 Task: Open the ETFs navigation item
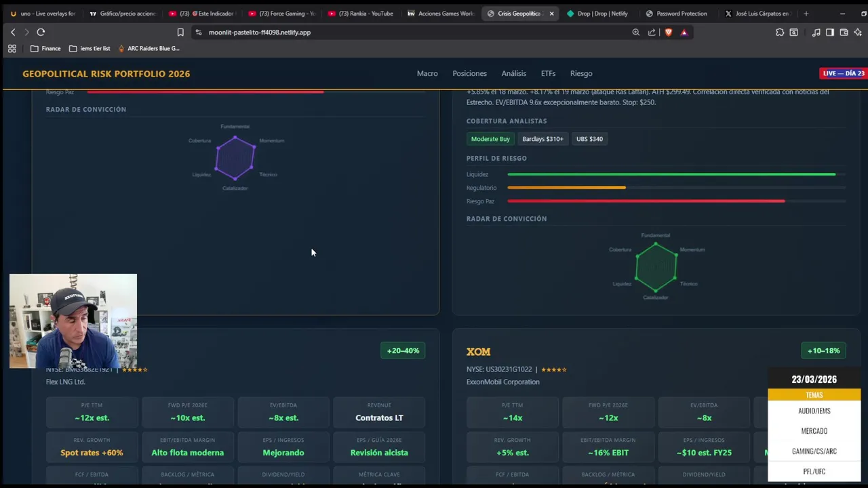[548, 73]
